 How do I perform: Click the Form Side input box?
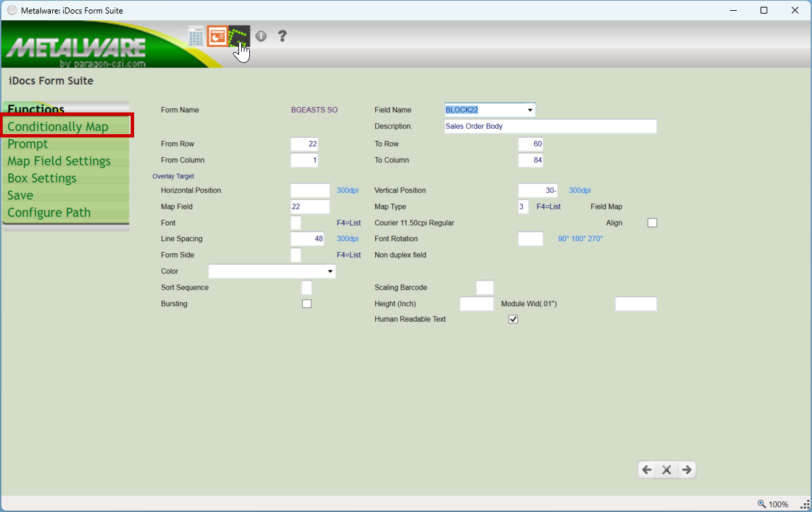296,255
